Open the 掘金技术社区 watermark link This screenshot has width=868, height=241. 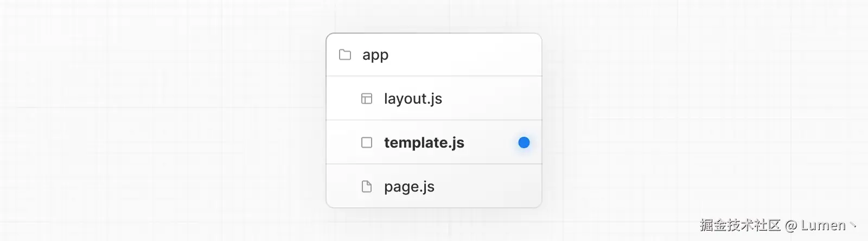pos(740,225)
